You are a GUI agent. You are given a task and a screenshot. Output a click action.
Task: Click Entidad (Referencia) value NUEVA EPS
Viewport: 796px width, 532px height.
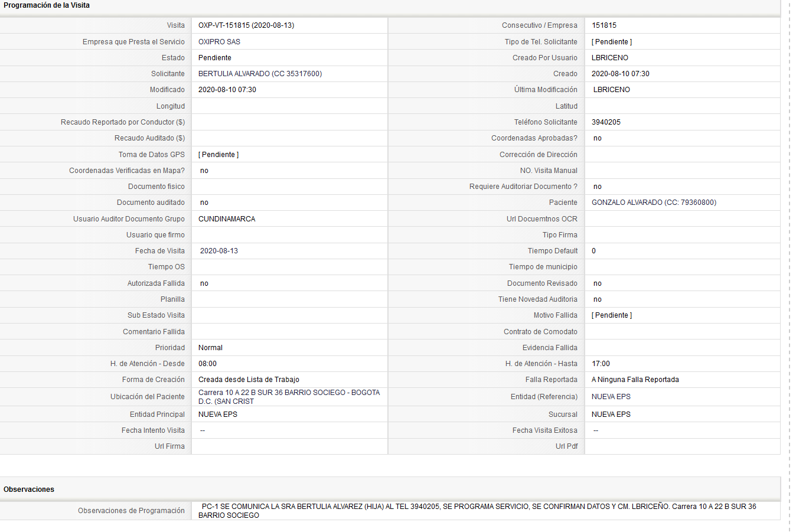(x=611, y=397)
